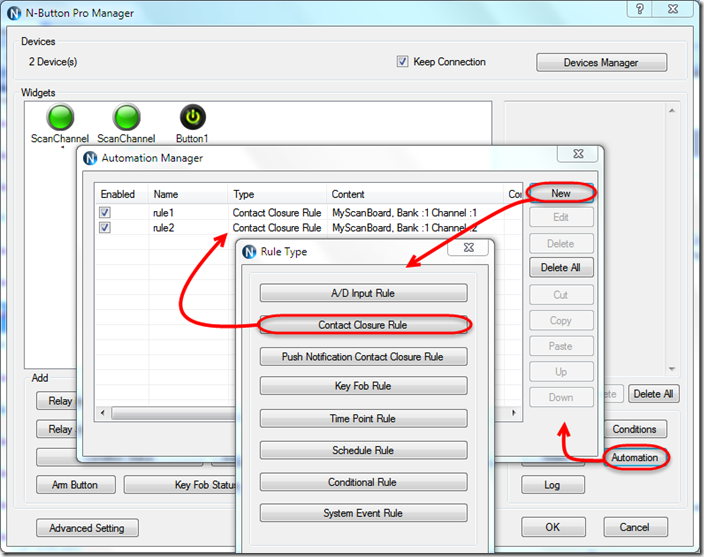Screen dimensions: 704x557
Task: Choose Push Notification Contact Closure Rule
Action: pyautogui.click(x=363, y=356)
